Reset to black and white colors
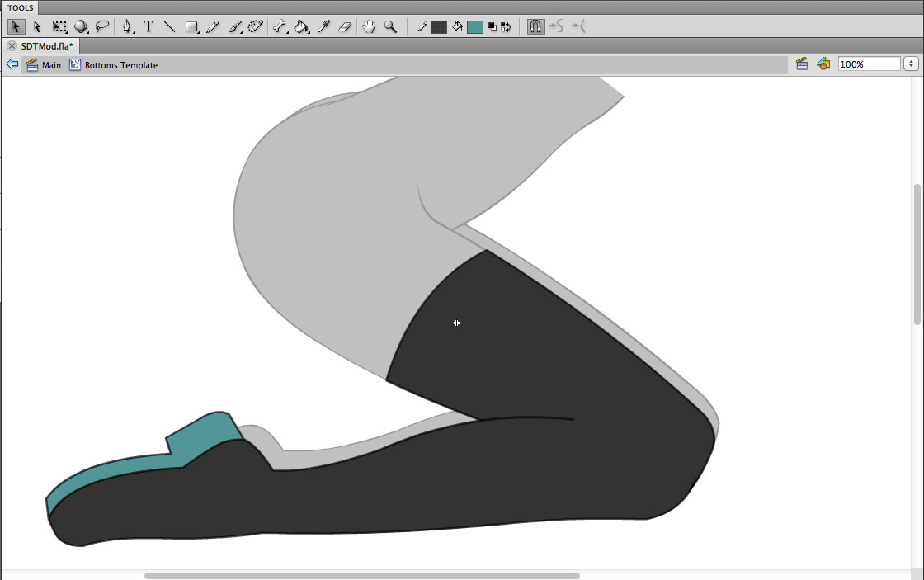Image resolution: width=924 pixels, height=580 pixels. 493,26
